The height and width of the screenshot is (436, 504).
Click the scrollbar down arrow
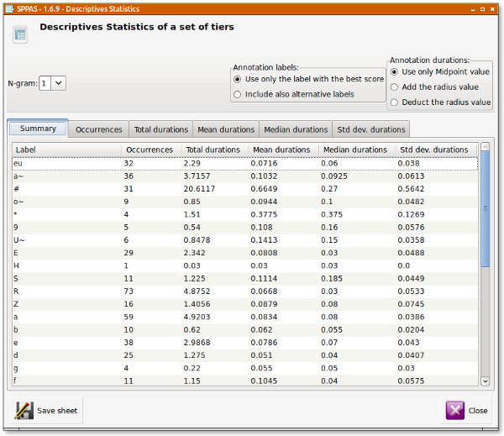point(486,381)
